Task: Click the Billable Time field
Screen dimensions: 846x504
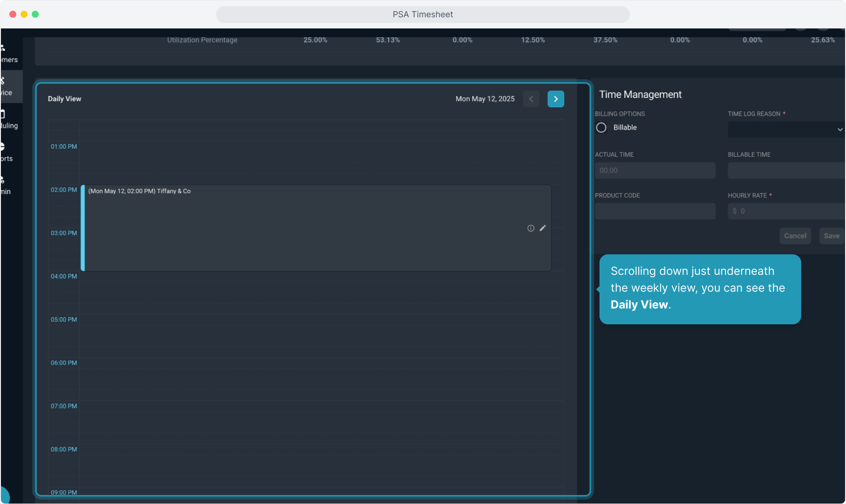Action: click(786, 170)
